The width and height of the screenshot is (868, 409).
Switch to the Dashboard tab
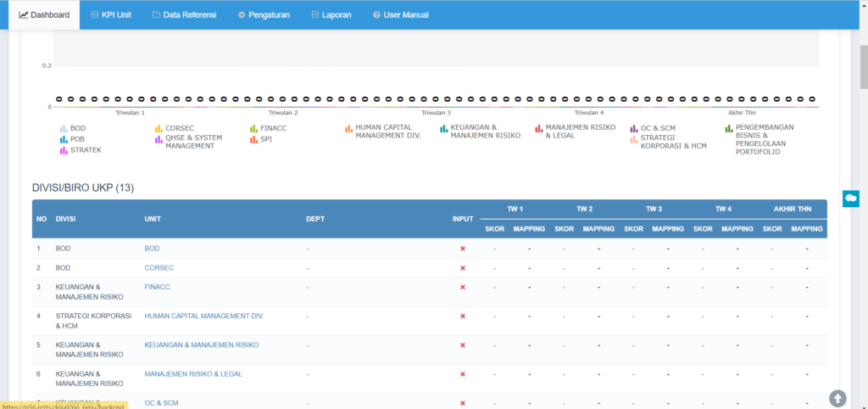tap(44, 15)
